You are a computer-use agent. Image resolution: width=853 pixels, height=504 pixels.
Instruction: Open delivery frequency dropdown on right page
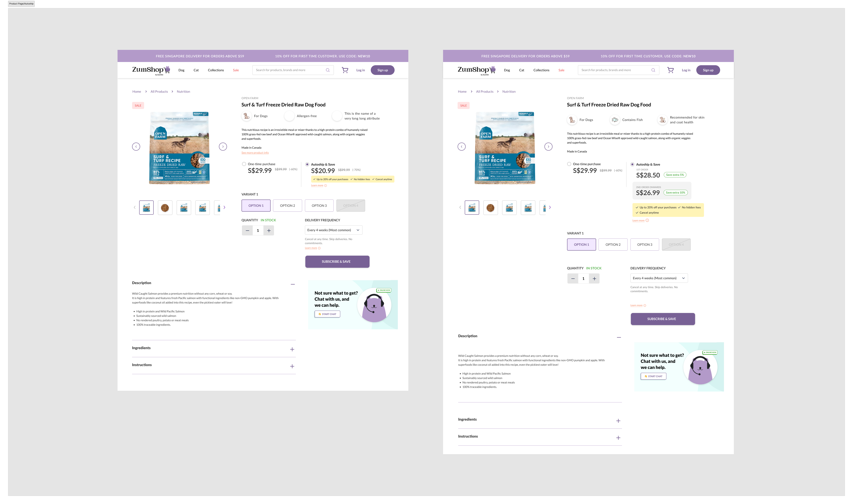(x=659, y=278)
